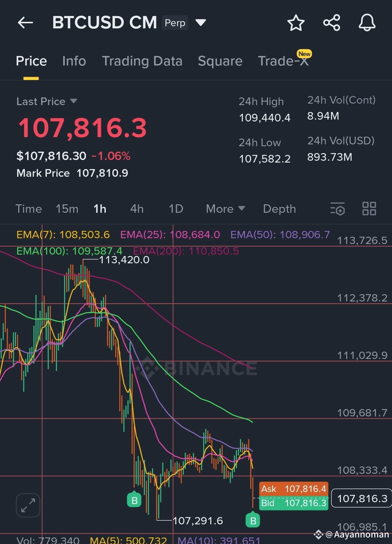Open price alert bell icon

point(367,23)
